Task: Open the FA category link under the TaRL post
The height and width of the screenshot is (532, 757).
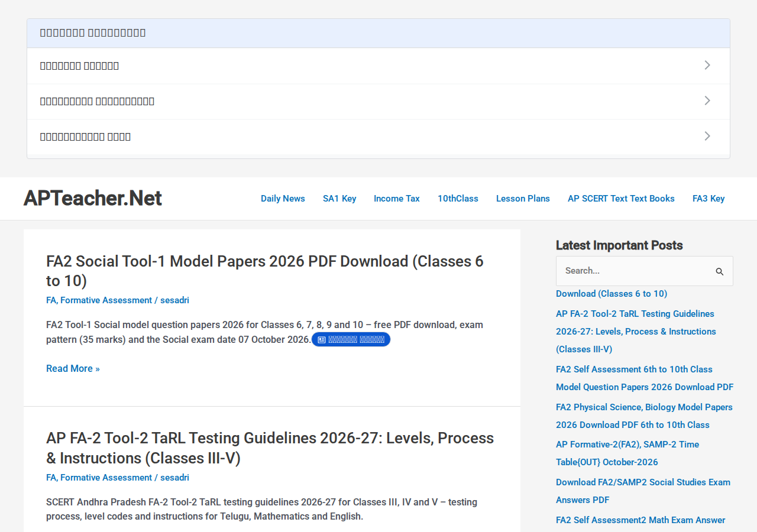Action: 50,478
